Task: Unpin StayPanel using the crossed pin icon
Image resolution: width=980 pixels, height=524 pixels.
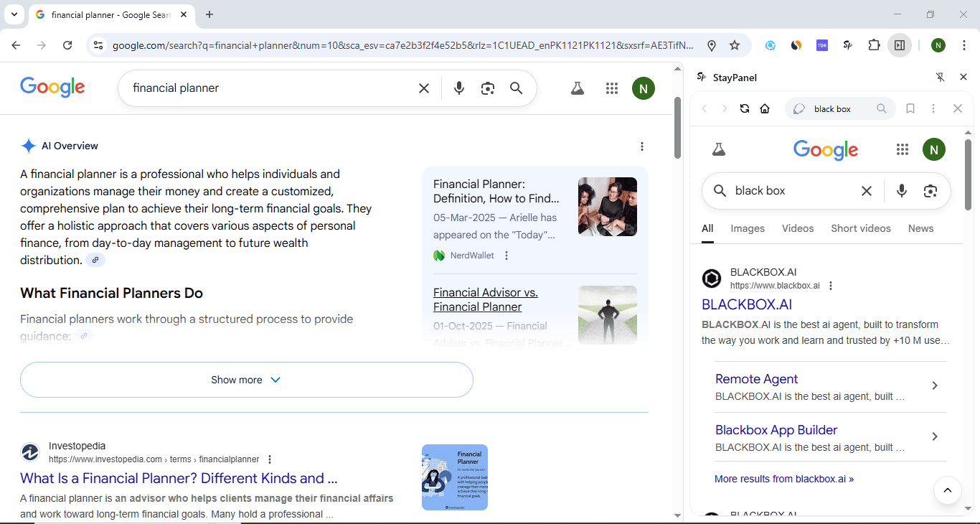Action: [940, 77]
